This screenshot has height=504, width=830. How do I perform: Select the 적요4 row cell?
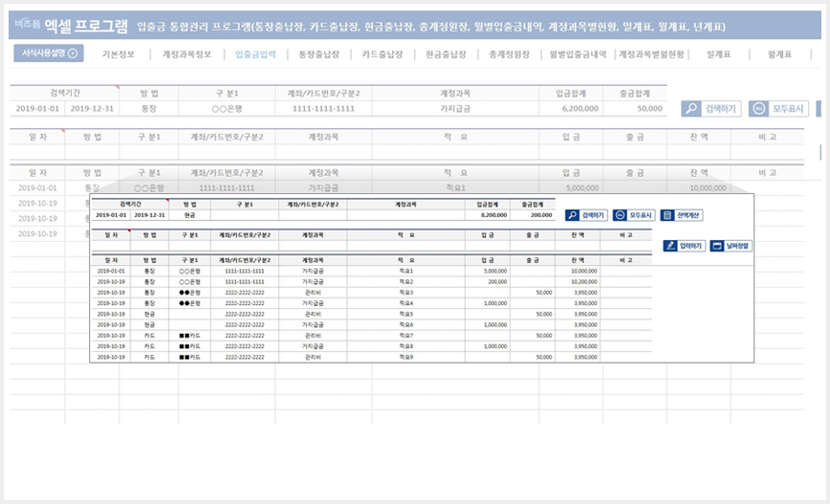406,303
